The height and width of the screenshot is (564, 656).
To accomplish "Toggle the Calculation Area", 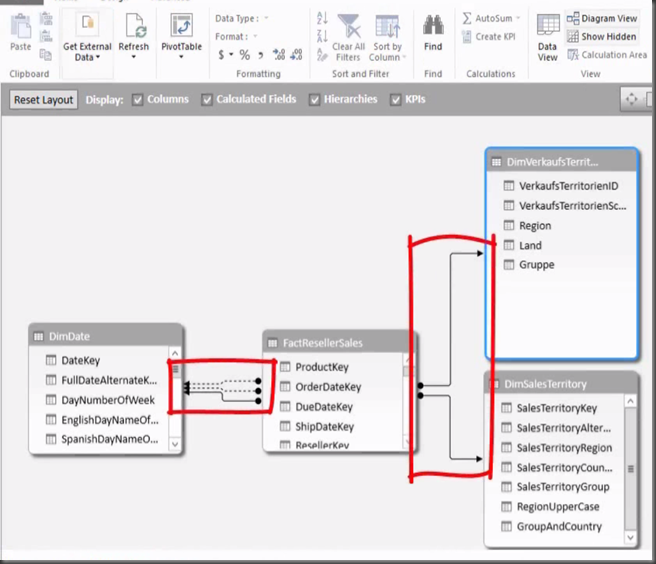I will tap(607, 55).
